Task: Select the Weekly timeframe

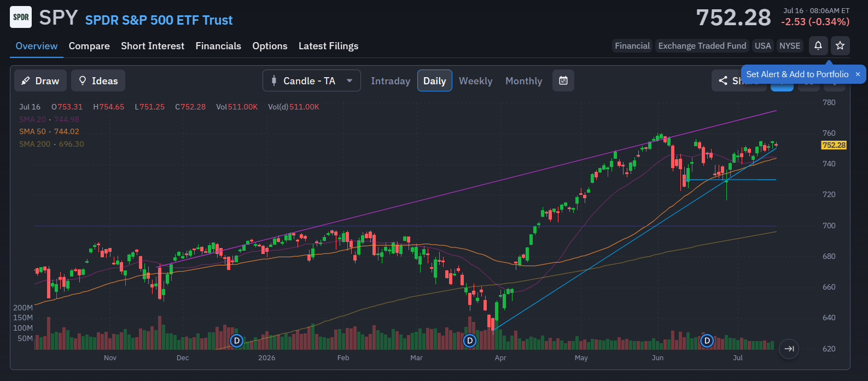Action: pos(475,81)
